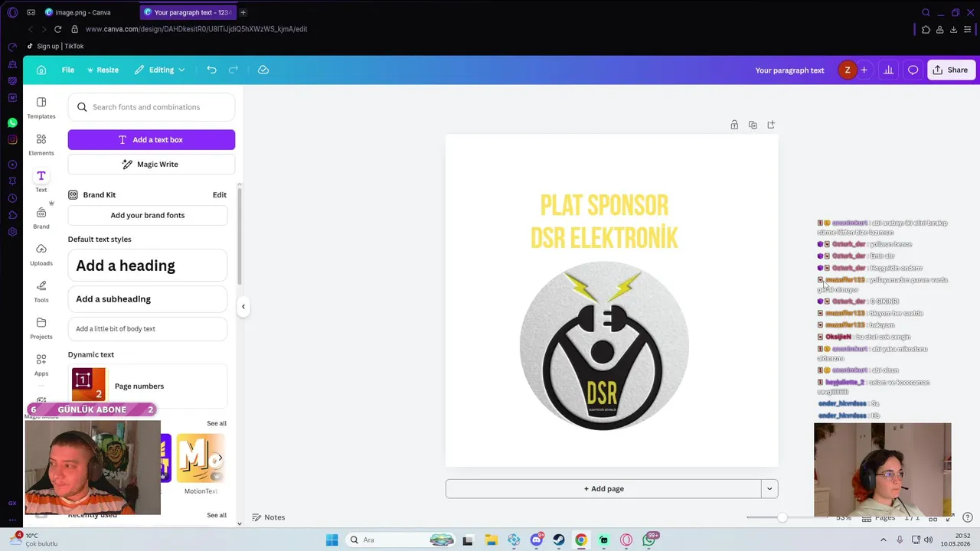This screenshot has width=980, height=551.
Task: Redo the last action
Action: 234,70
